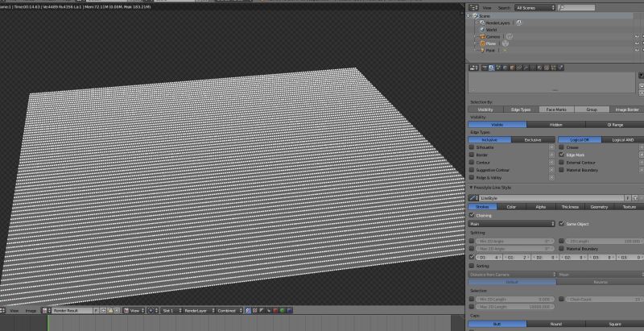Viewport: 644px width, 331px height.
Task: Click the Camera object icon in outliner
Action: click(482, 36)
